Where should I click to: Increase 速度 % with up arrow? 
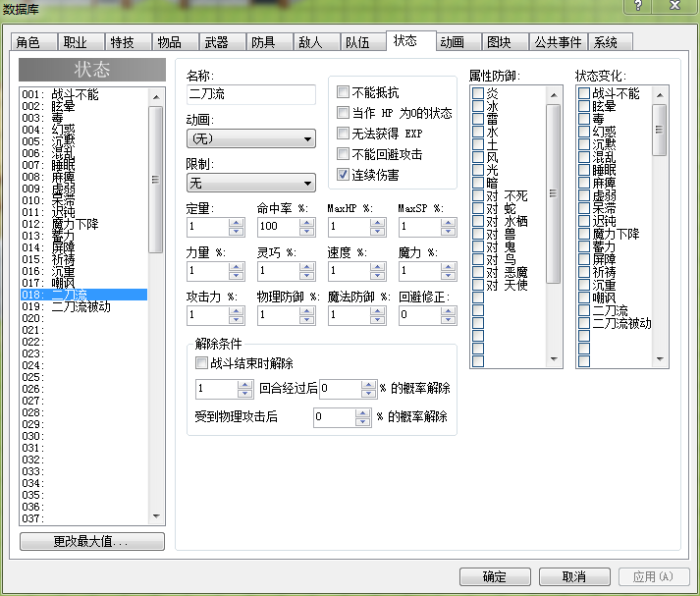[378, 266]
